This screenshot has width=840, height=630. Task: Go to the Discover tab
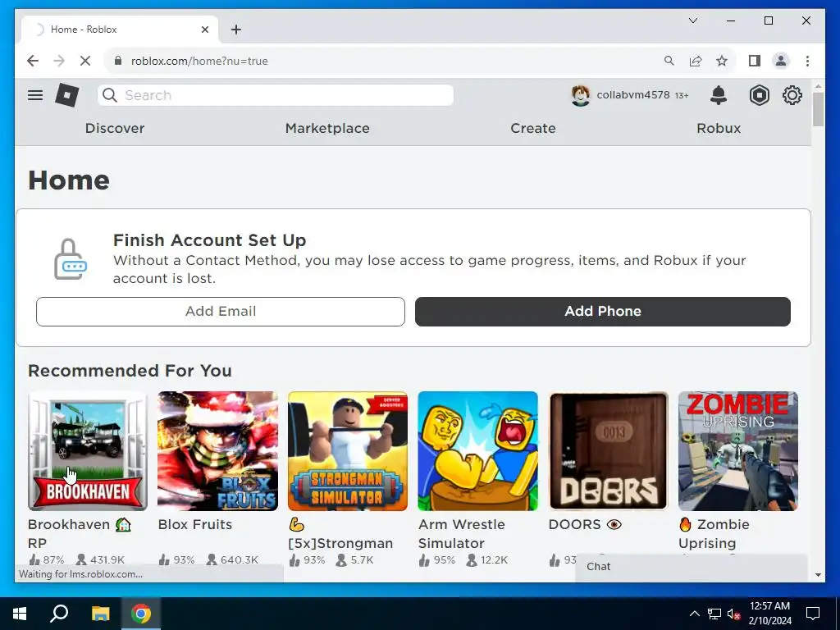point(115,128)
